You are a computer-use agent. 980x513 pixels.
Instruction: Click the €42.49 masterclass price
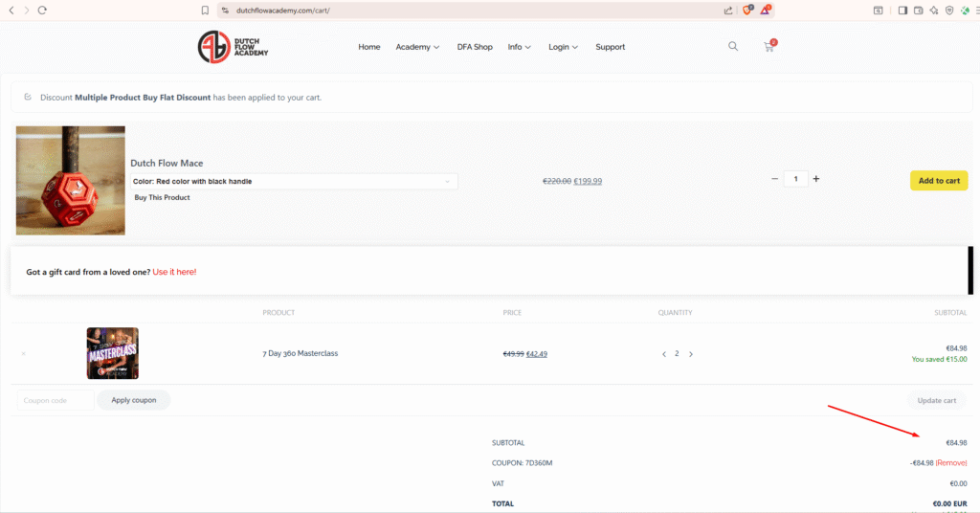point(537,354)
